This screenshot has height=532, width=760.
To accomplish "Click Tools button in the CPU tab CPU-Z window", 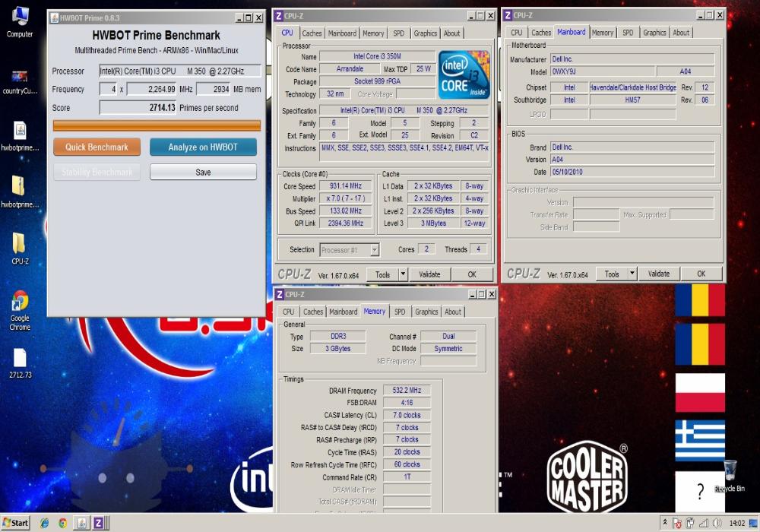I will [x=382, y=274].
